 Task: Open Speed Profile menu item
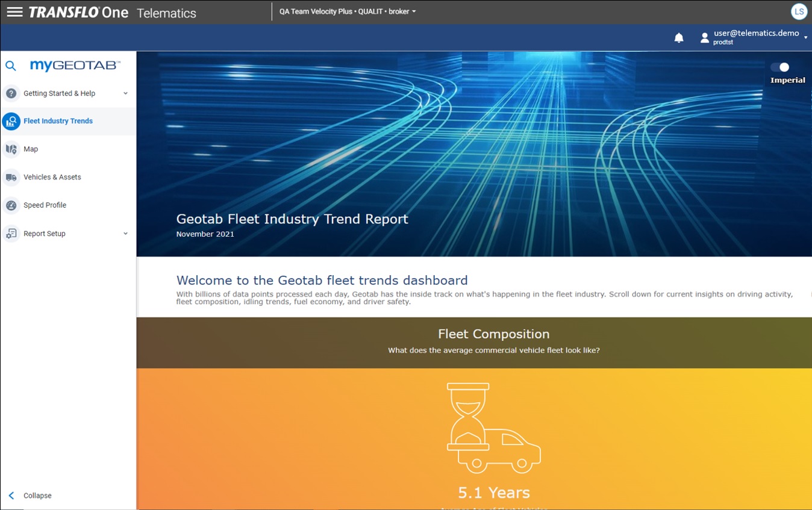point(68,205)
